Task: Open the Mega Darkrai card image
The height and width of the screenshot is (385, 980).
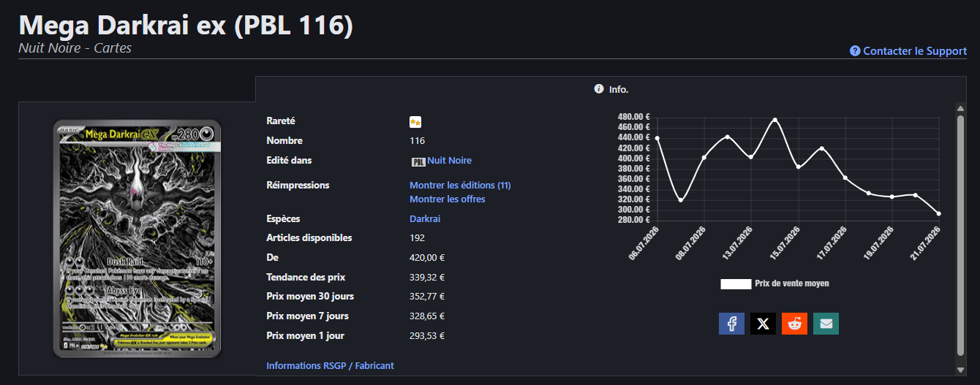Action: click(137, 239)
